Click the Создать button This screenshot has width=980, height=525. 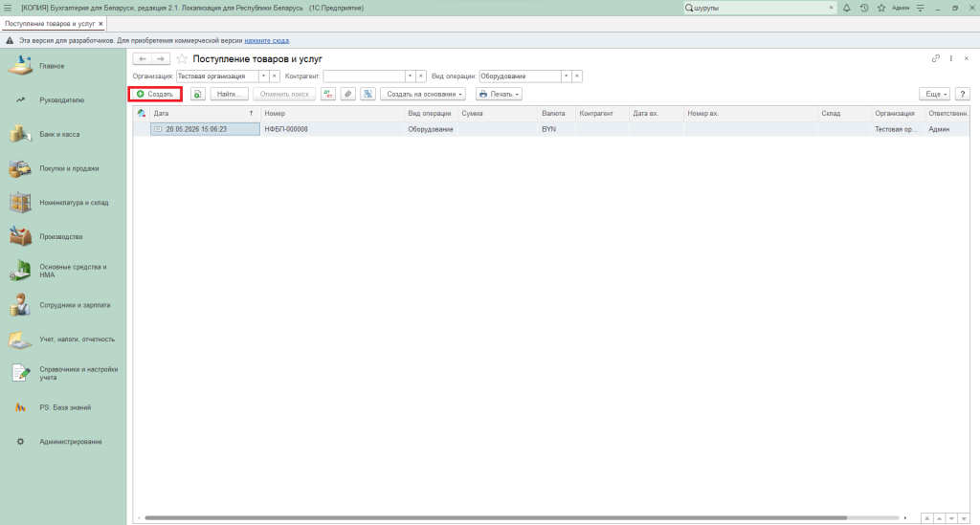tap(155, 95)
